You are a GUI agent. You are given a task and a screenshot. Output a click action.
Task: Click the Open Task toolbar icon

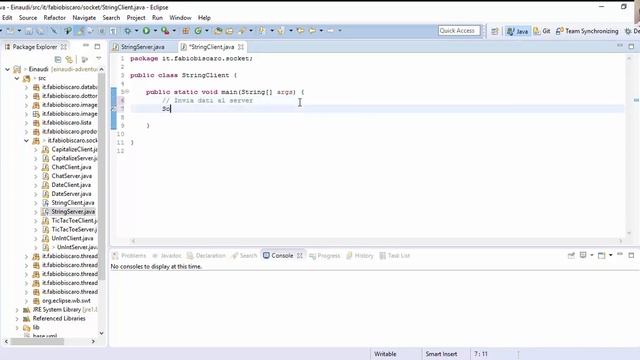[229, 31]
